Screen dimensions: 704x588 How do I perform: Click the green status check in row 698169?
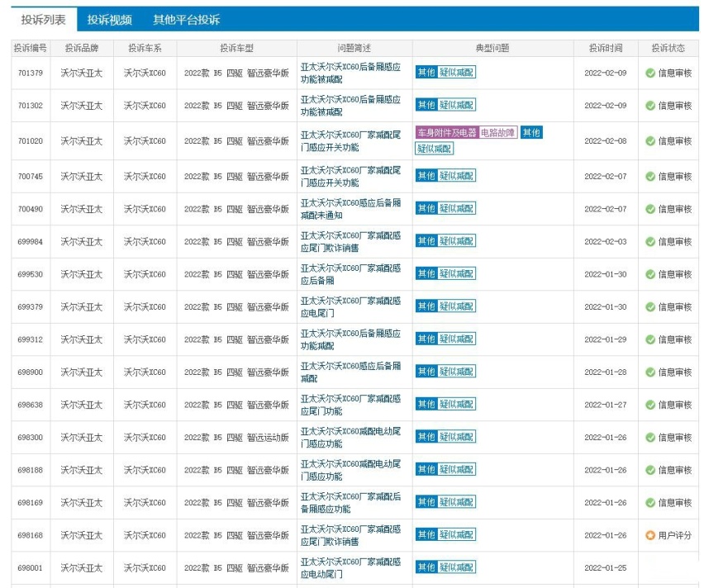[x=650, y=503]
